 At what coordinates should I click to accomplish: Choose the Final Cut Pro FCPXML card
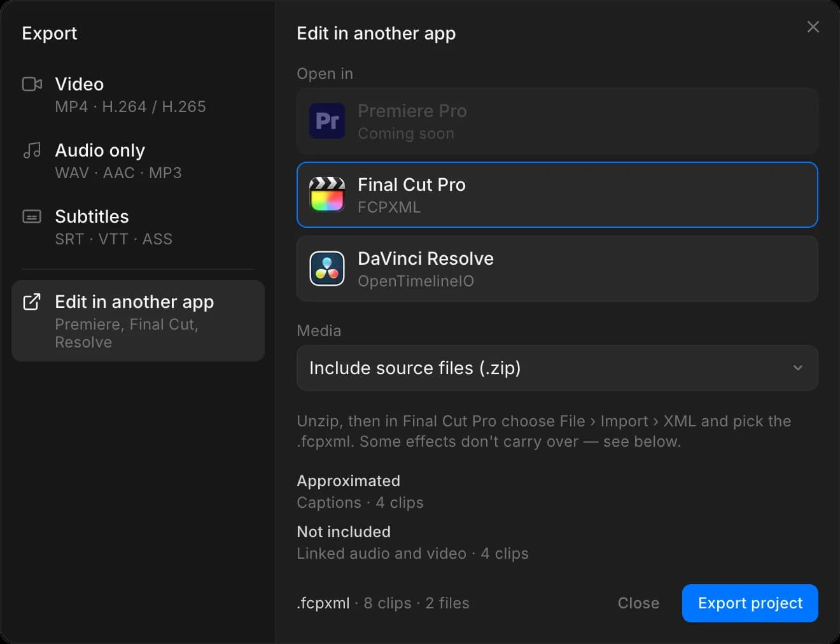[557, 195]
